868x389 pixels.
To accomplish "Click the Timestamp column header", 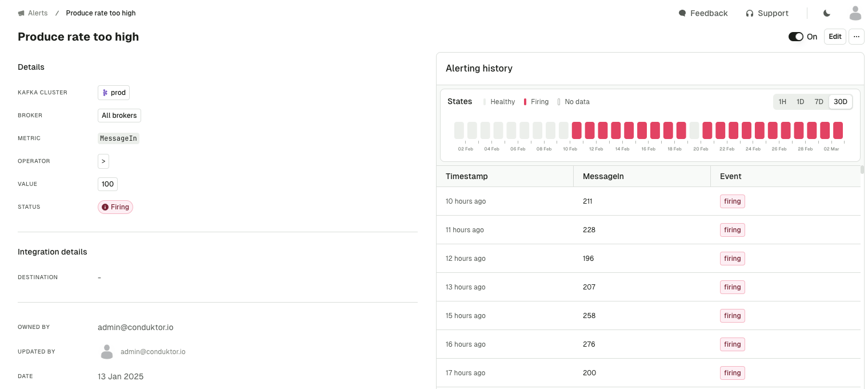I will click(x=505, y=176).
